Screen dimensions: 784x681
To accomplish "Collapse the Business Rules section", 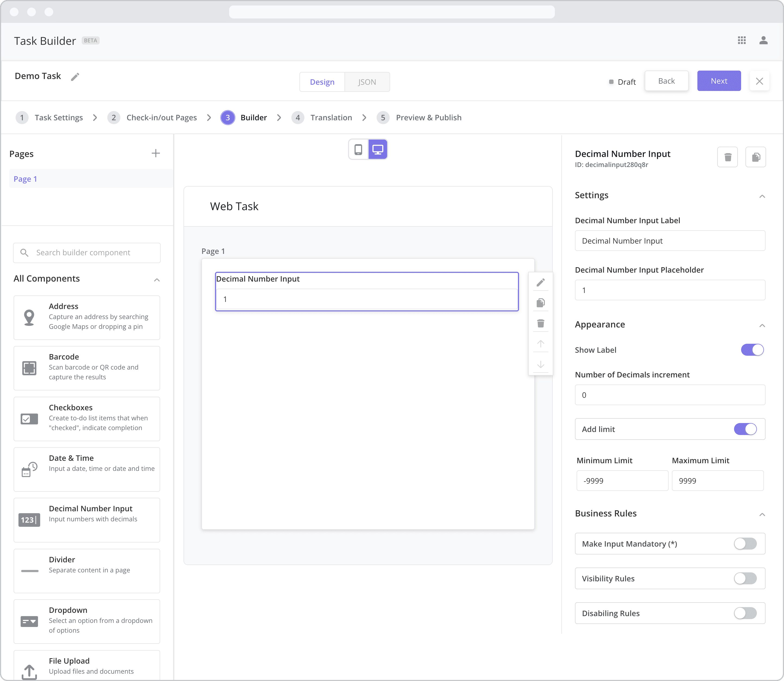I will tap(762, 515).
